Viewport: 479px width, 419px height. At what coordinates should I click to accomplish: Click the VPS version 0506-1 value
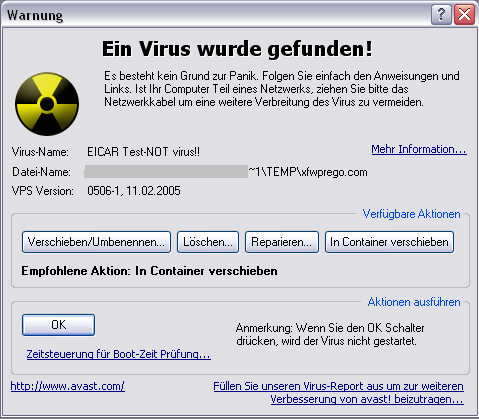pyautogui.click(x=134, y=191)
